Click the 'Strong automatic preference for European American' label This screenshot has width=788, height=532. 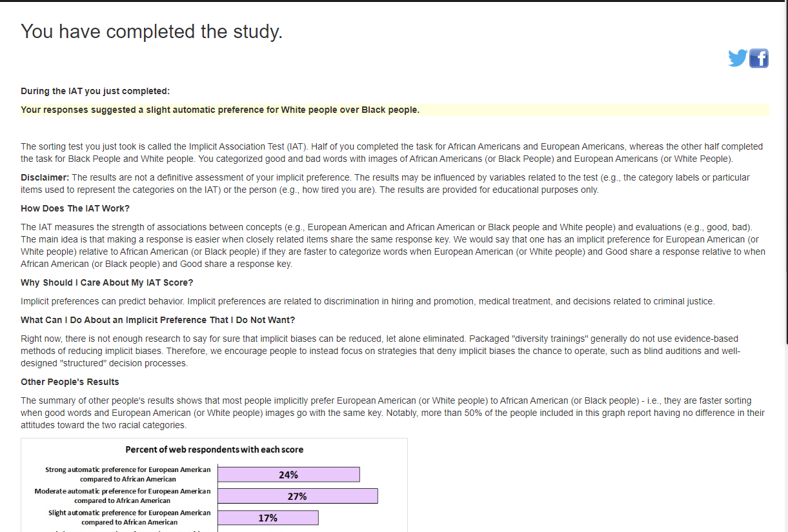tap(128, 474)
